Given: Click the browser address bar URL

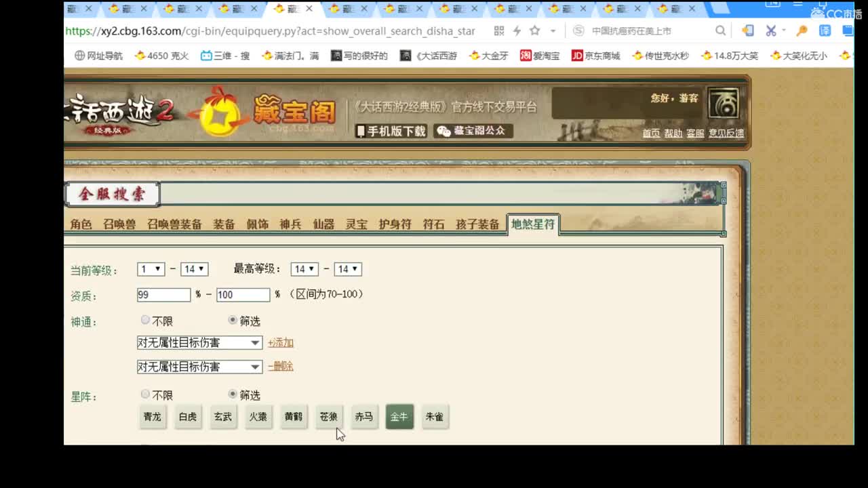Looking at the screenshot, I should [x=270, y=31].
